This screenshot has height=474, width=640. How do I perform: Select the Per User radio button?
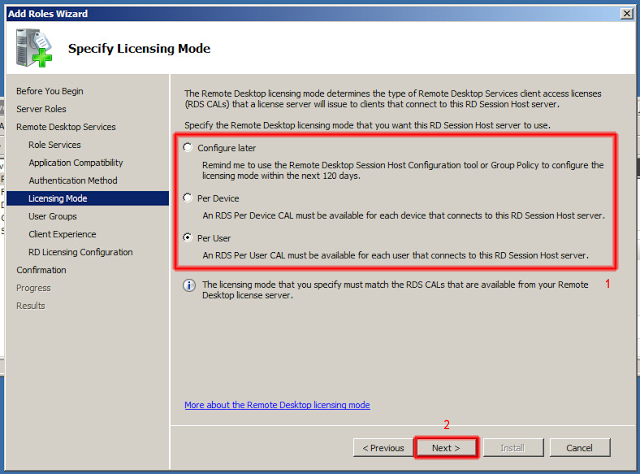[x=188, y=238]
